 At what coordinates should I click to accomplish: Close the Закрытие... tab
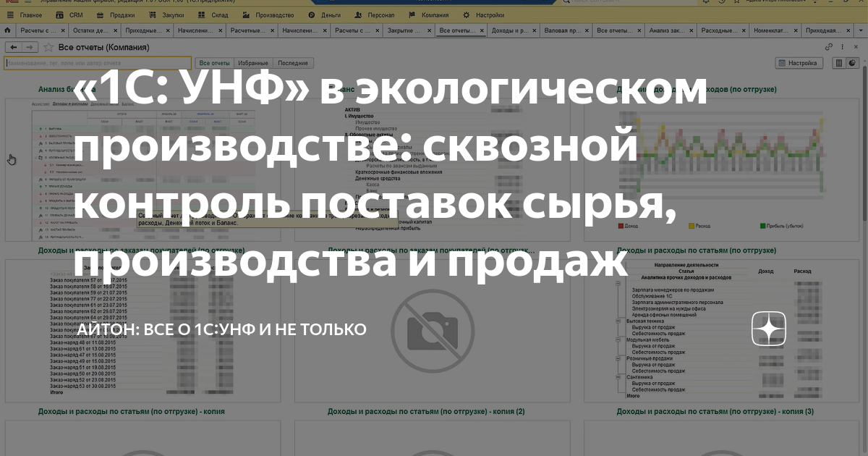point(430,30)
